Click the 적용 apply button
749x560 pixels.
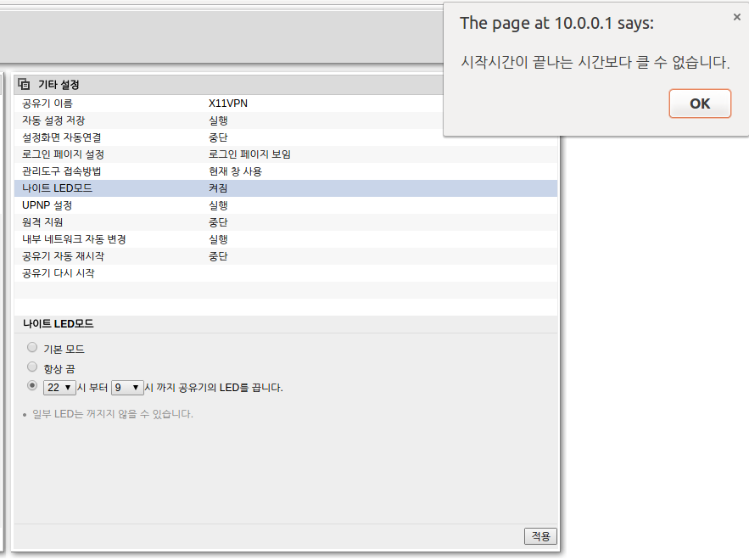point(540,536)
